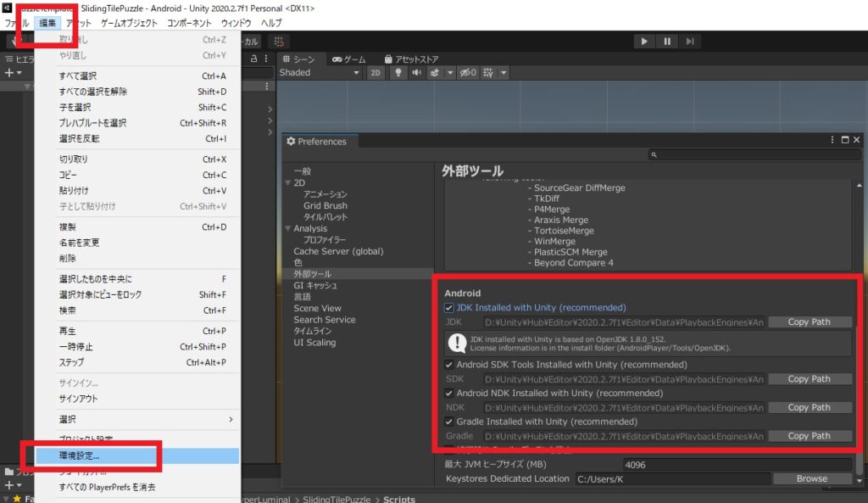Open the ウィンドウ menu

(x=236, y=23)
